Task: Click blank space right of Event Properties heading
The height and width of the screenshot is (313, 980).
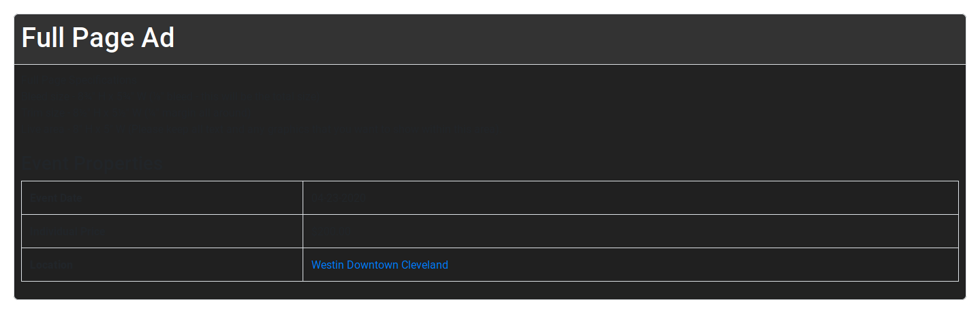Action: (545, 164)
